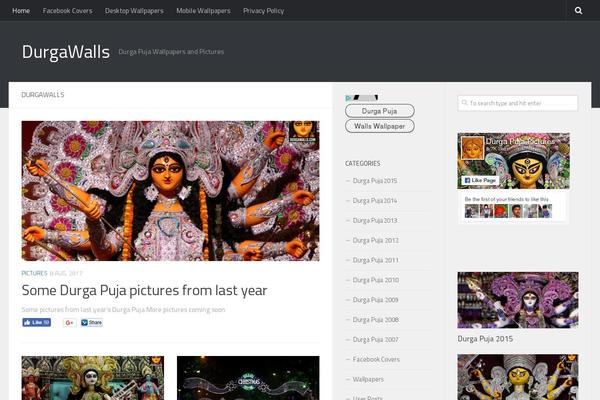Open the Walls Wallpaper ad pill button

tap(380, 126)
